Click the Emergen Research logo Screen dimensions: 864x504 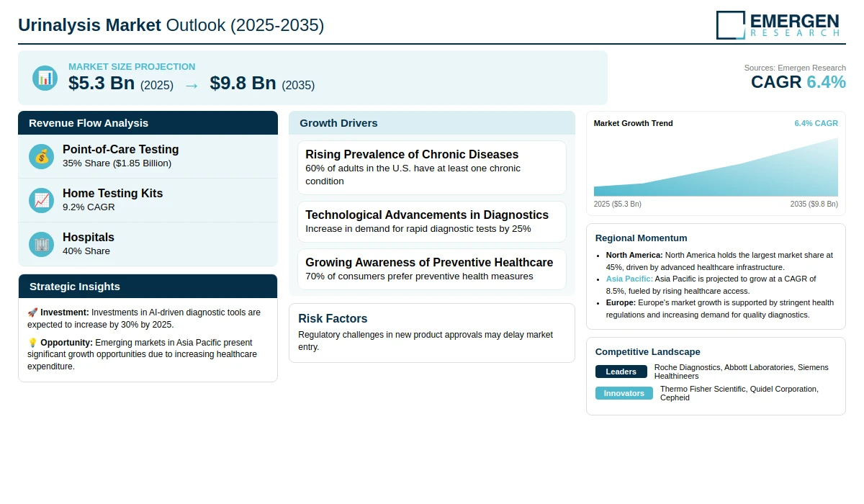778,24
